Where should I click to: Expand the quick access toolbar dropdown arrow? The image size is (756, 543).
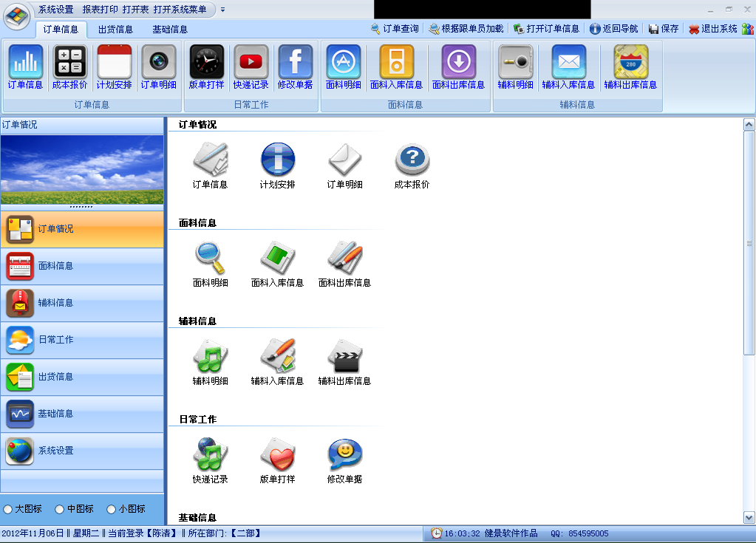223,10
